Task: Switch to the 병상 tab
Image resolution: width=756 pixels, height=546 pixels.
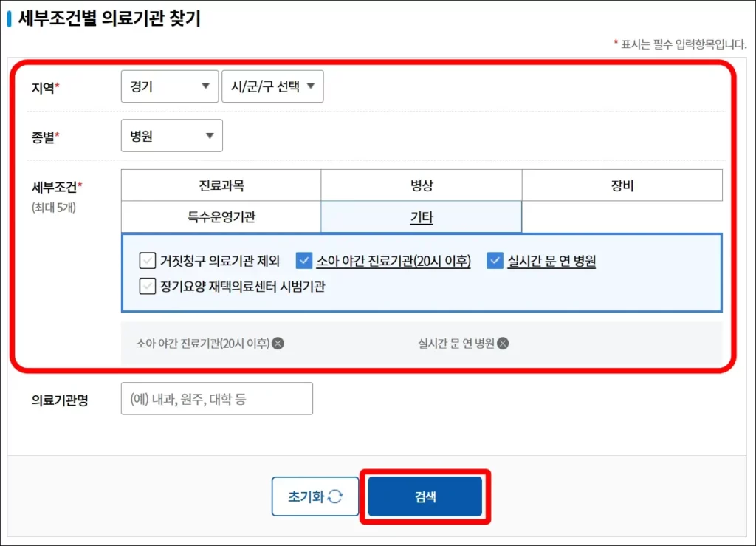Action: [x=422, y=185]
